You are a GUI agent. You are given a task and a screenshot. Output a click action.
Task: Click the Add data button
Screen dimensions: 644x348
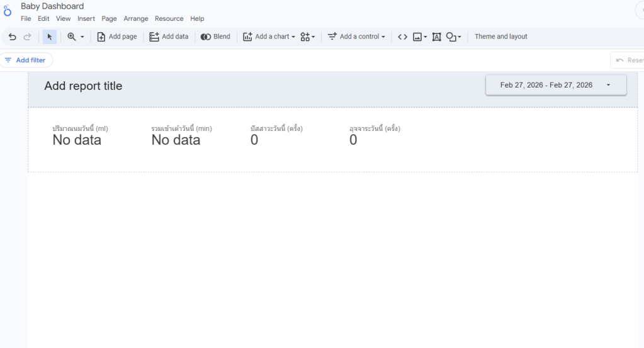pos(169,37)
